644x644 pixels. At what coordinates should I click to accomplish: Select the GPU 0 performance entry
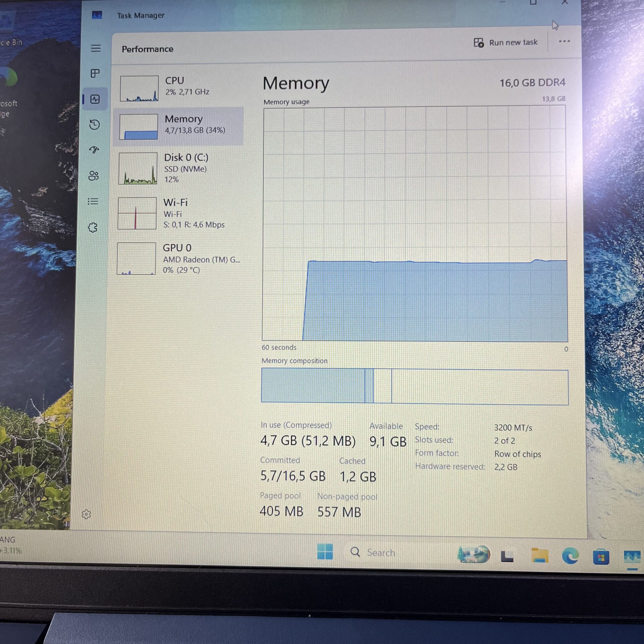[x=178, y=259]
